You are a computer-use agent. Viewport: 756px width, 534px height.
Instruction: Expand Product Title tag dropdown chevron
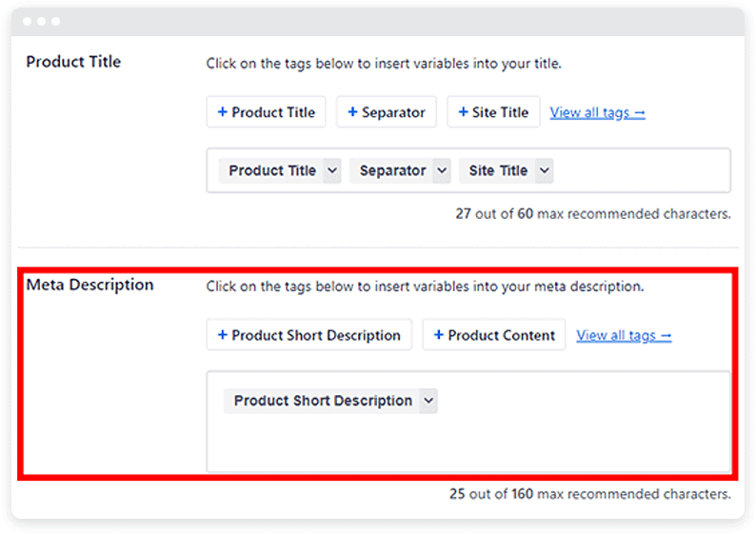click(x=332, y=170)
